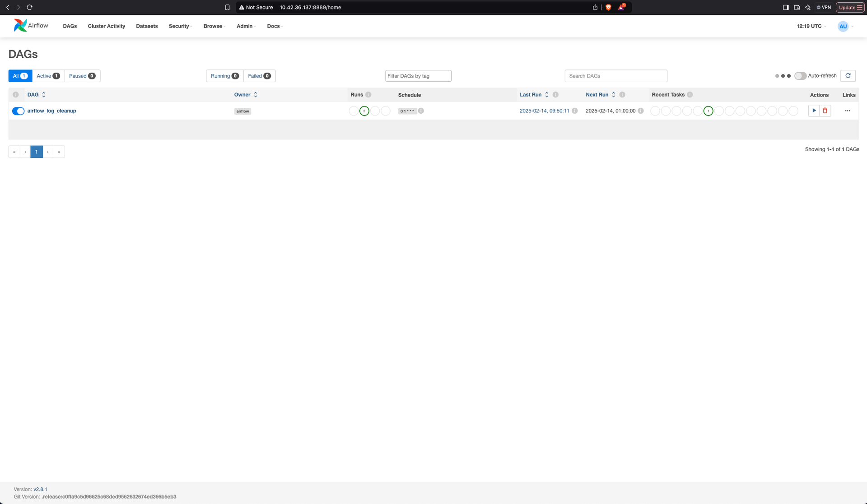The height and width of the screenshot is (504, 867).
Task: Focus the Search DAGs input field
Action: (x=616, y=76)
